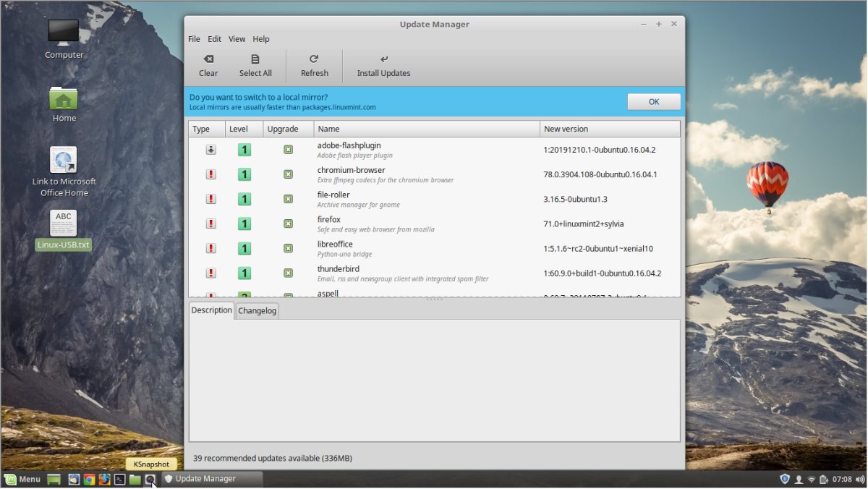Uncheck the libreoffice upgrade checkbox
This screenshot has width=868, height=489.
pos(288,248)
